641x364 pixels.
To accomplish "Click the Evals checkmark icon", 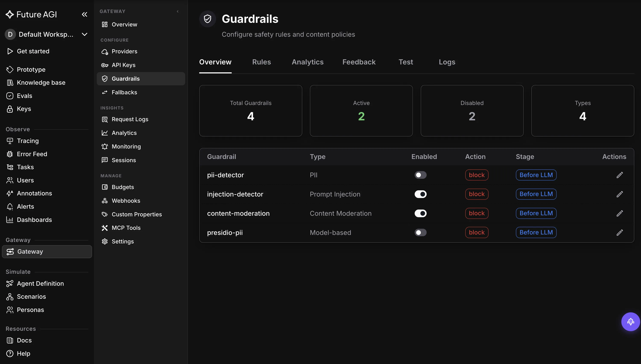I will (x=10, y=96).
